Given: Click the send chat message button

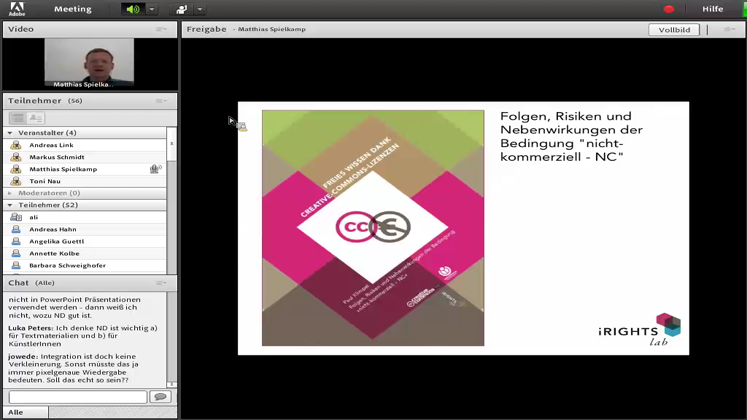Looking at the screenshot, I should 160,397.
